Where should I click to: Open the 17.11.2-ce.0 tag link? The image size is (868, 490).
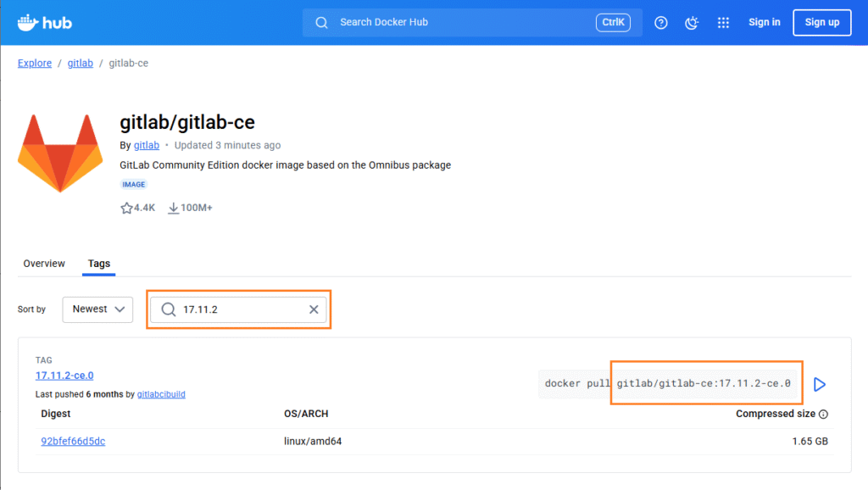pyautogui.click(x=64, y=376)
